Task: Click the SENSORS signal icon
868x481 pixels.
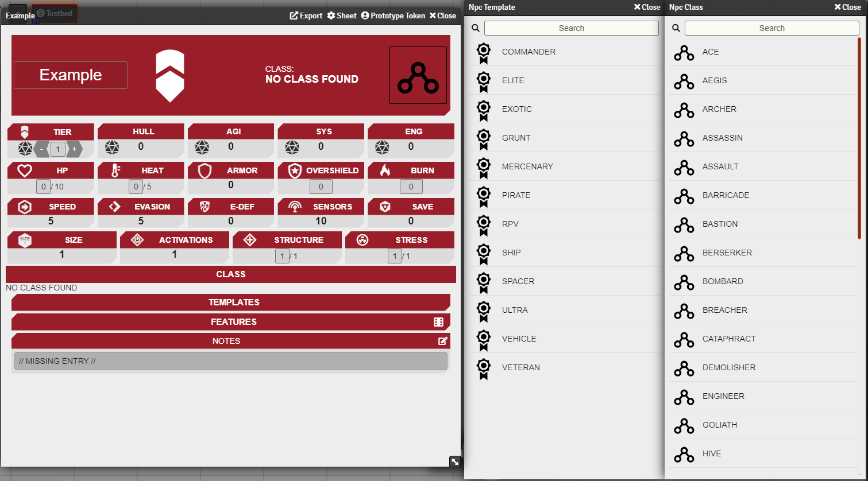Action: click(x=295, y=207)
